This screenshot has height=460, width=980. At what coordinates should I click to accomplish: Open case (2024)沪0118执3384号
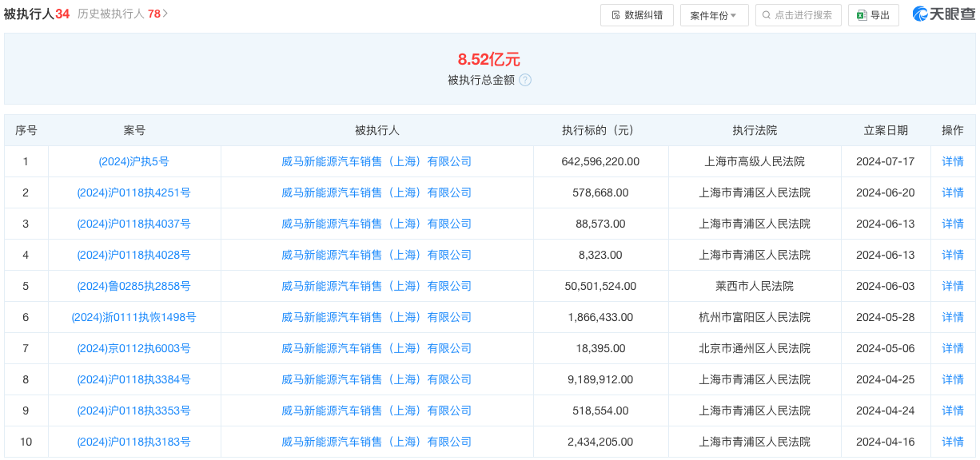[x=134, y=379]
